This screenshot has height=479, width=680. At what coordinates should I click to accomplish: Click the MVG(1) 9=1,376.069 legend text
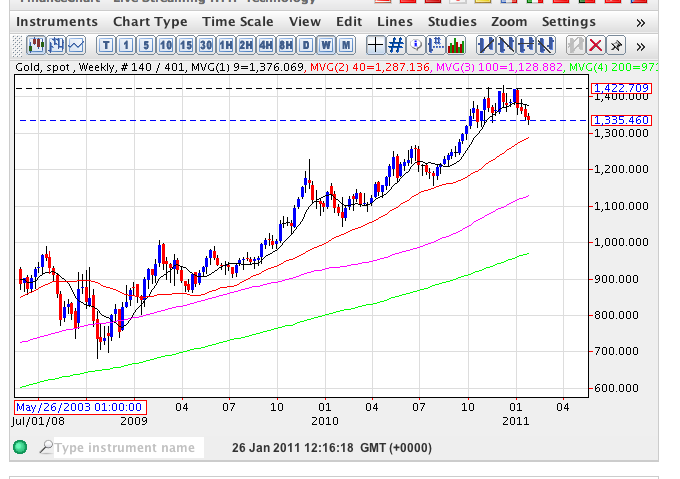tap(247, 67)
